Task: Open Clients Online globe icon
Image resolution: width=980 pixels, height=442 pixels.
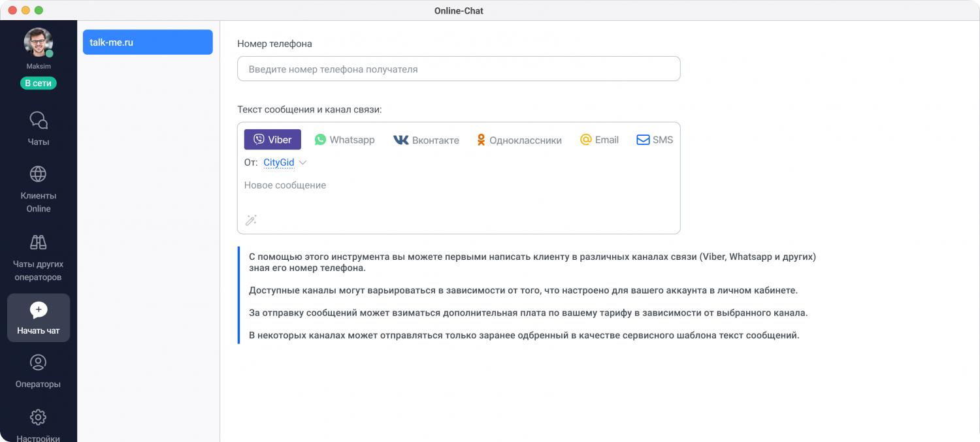Action: pos(39,174)
